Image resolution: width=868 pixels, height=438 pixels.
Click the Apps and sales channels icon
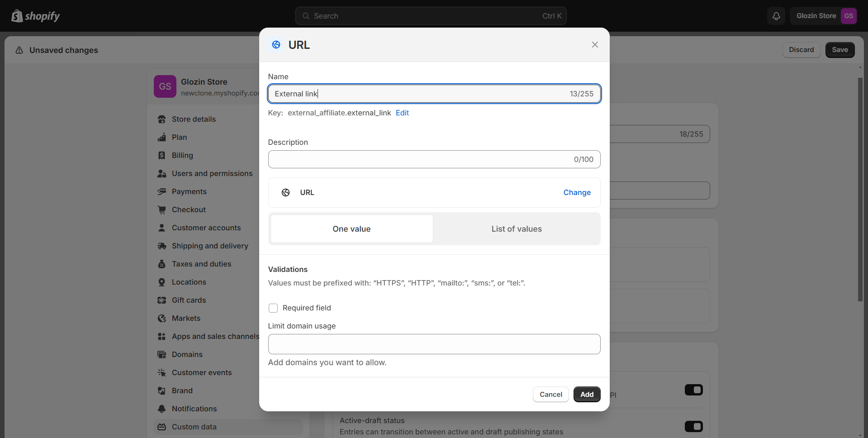click(161, 337)
